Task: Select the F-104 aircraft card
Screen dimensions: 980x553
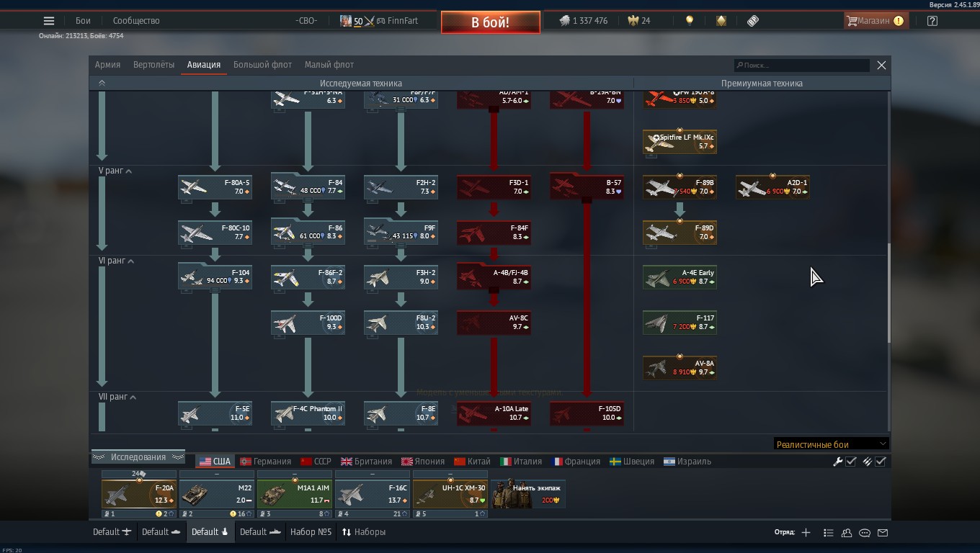Action: [x=215, y=277]
